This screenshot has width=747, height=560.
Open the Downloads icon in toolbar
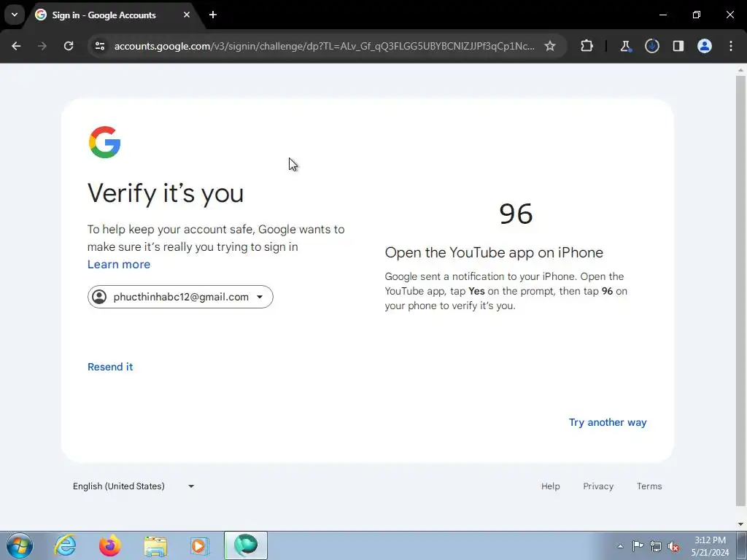coord(651,46)
